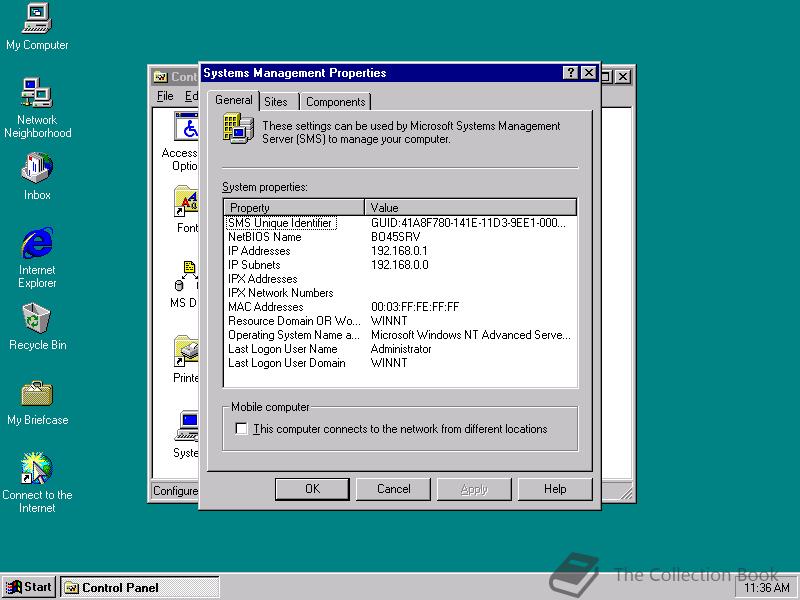Click the Apply button

click(x=474, y=489)
